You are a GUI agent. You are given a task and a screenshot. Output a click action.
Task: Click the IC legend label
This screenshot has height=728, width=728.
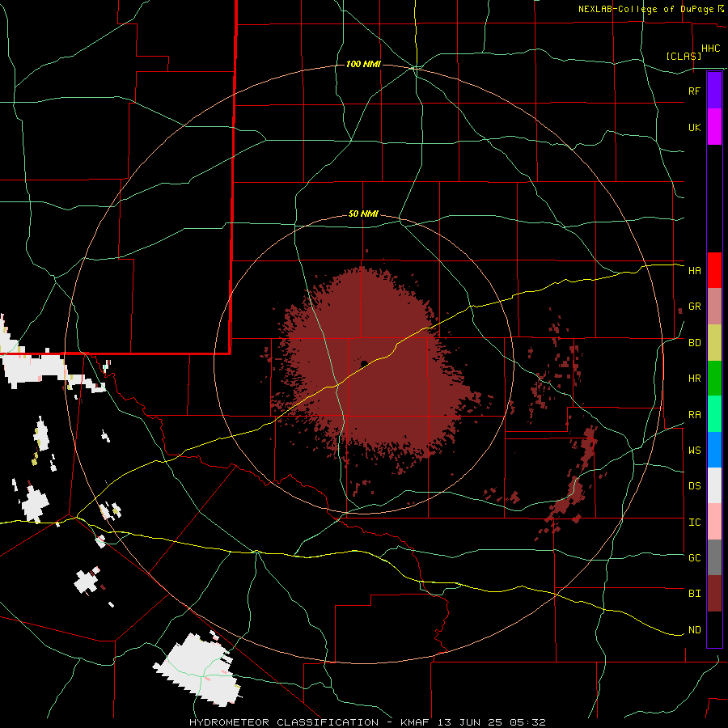click(x=694, y=523)
